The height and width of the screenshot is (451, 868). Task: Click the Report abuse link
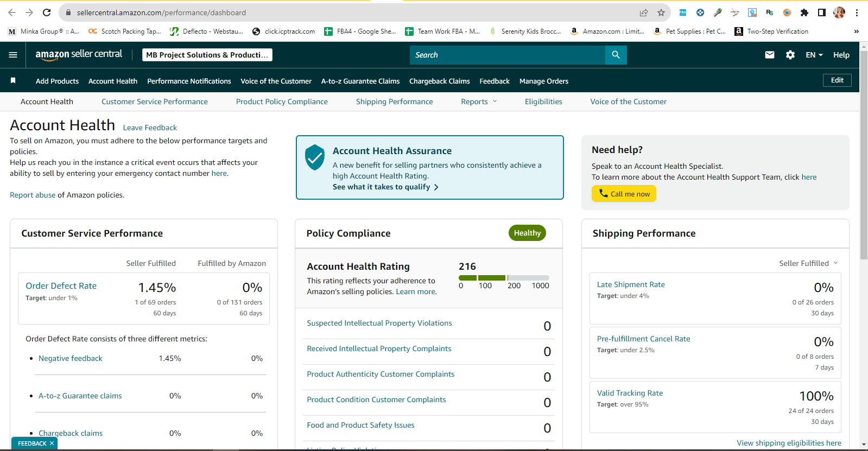click(x=33, y=195)
